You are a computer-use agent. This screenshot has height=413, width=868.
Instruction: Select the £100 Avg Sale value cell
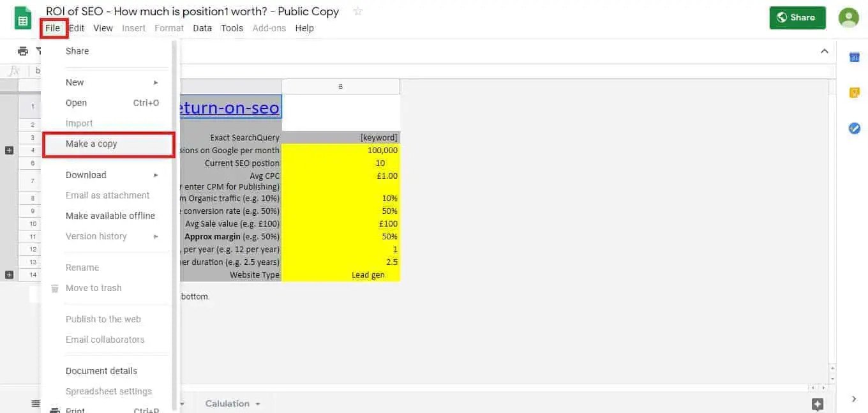(341, 223)
